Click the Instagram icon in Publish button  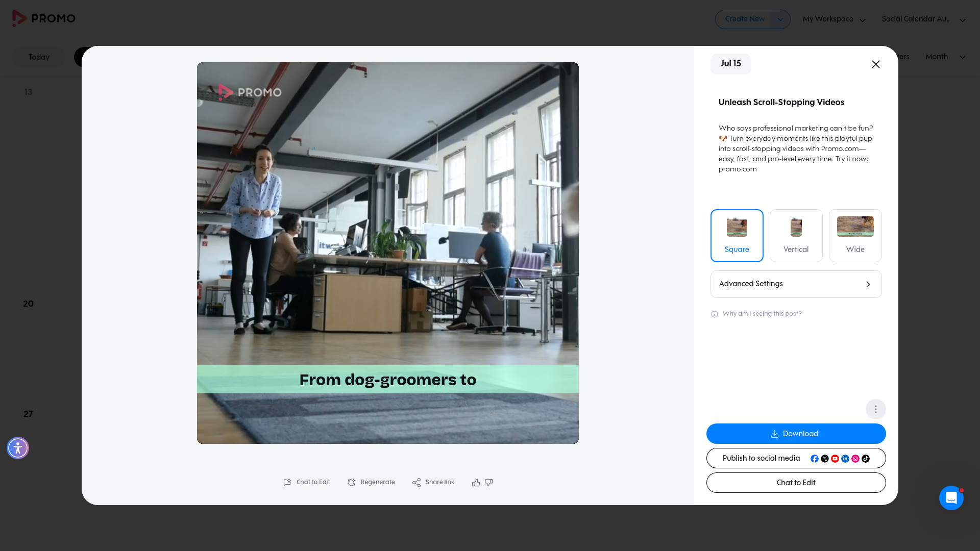[855, 459]
